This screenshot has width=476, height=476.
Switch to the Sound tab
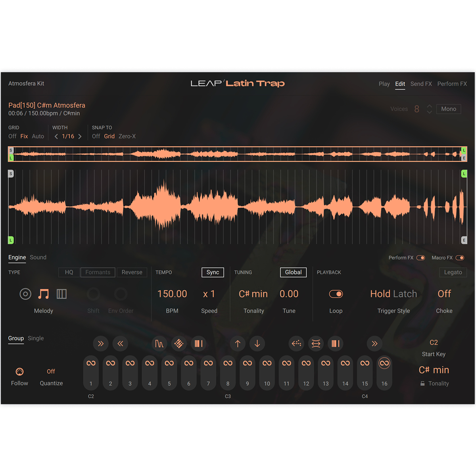(38, 257)
